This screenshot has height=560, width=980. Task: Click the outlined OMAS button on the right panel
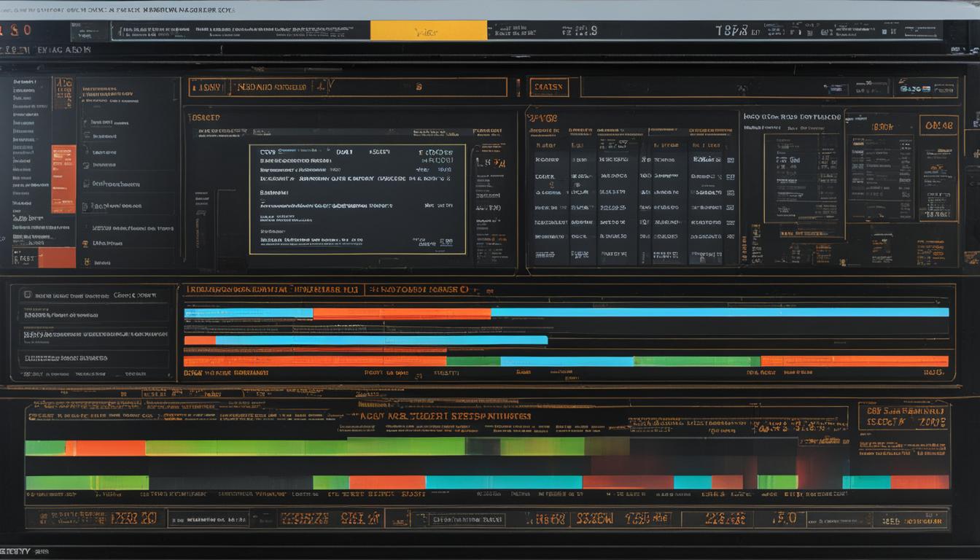(x=938, y=125)
